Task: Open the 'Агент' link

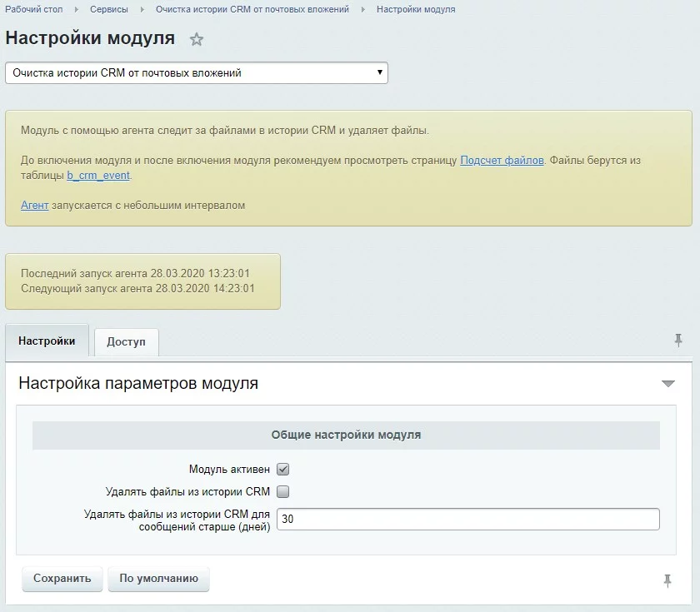Action: (x=34, y=205)
